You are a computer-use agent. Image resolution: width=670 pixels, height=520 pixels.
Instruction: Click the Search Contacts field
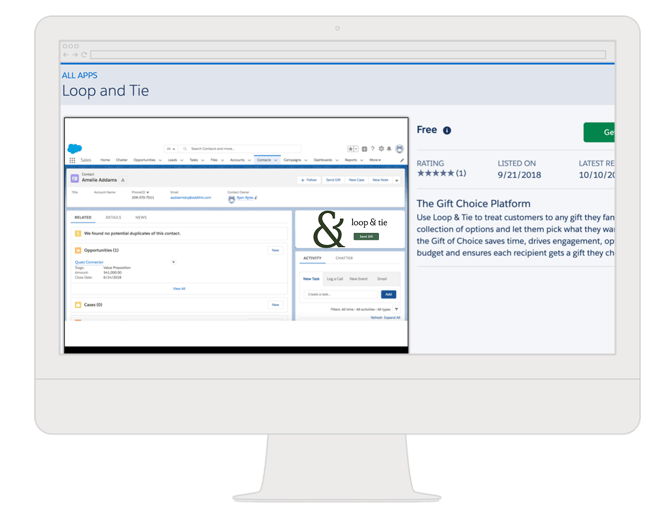pos(241,149)
